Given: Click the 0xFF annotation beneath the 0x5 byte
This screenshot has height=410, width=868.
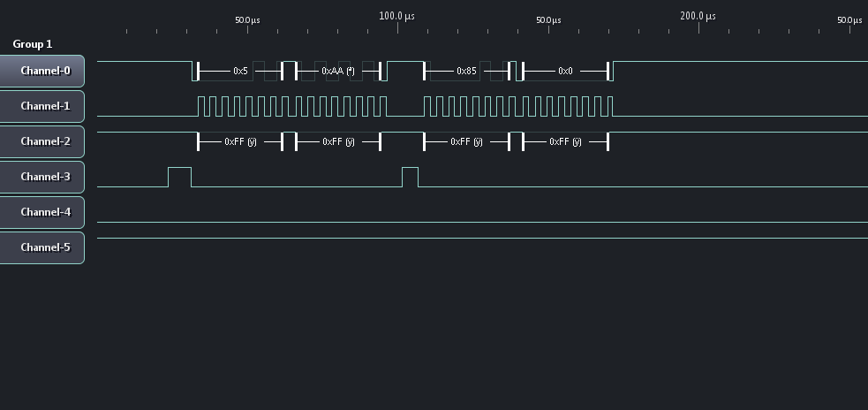Looking at the screenshot, I should coord(240,142).
